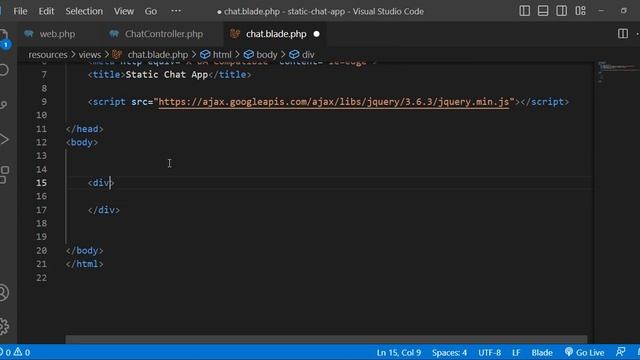Viewport: 640px width, 360px height.
Task: Open the Extensions activity bar icon
Action: pos(4,175)
